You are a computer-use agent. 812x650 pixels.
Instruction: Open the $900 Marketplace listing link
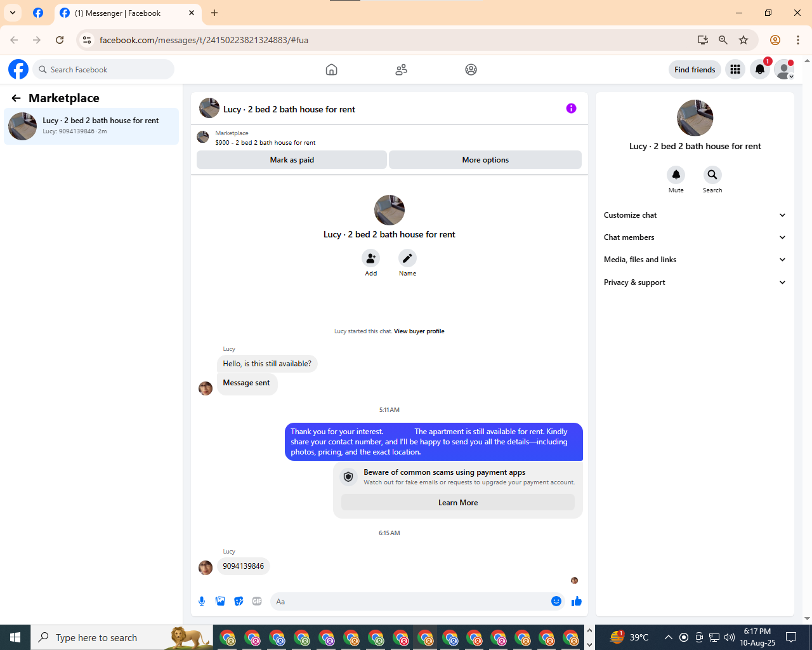pos(265,143)
